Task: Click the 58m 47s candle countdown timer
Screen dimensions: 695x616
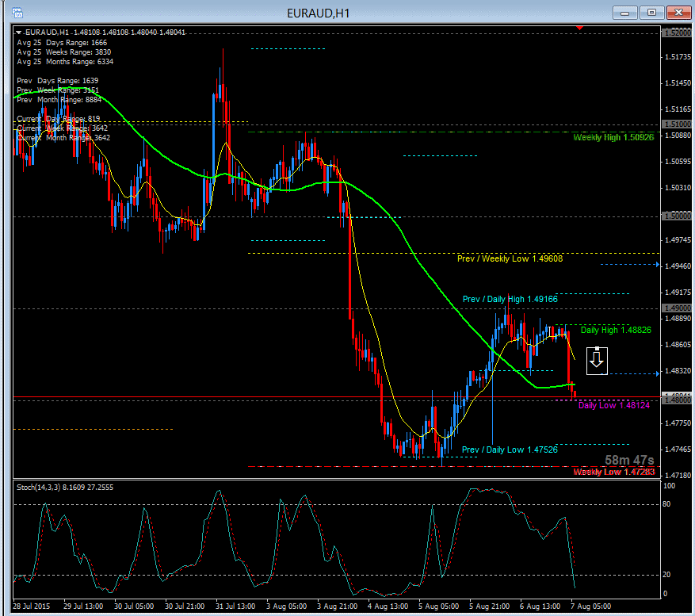Action: [x=628, y=460]
